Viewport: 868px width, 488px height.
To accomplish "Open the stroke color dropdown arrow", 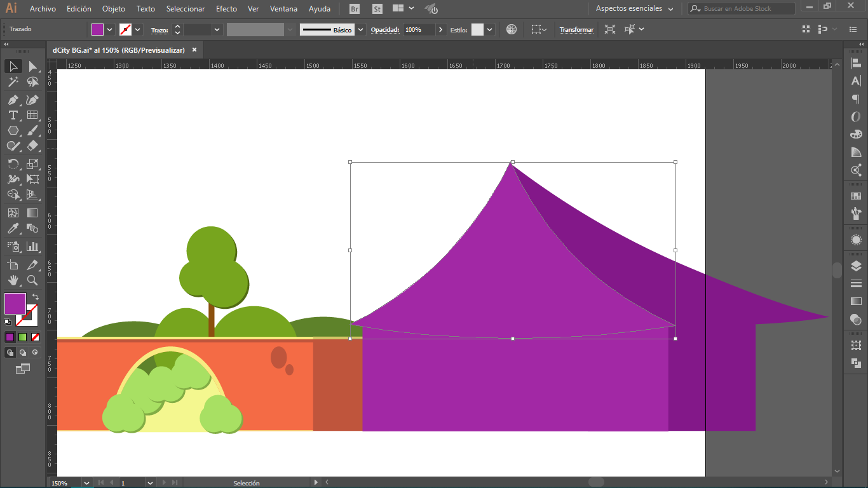I will (x=138, y=29).
